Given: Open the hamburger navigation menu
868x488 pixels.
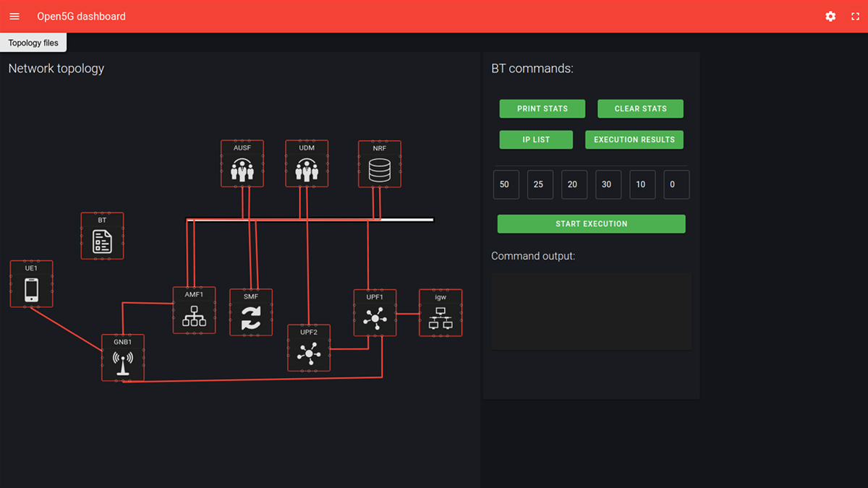Looking at the screenshot, I should pyautogui.click(x=14, y=16).
